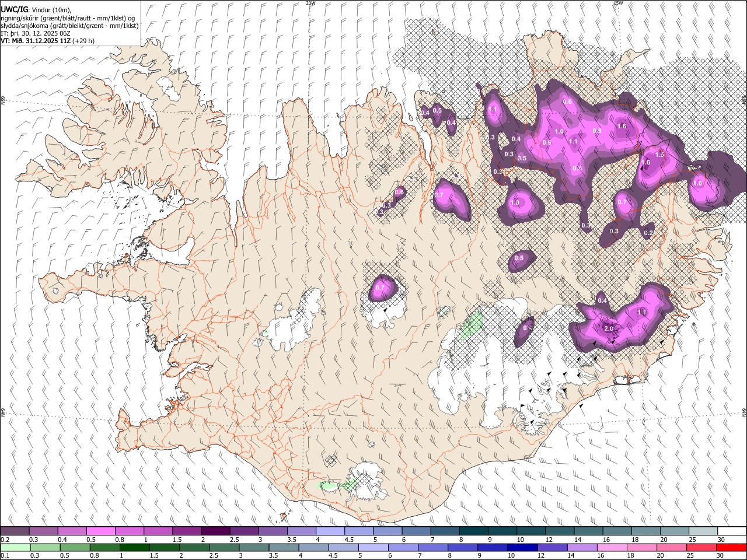Click the 20W longitude label at top
This screenshot has width=747, height=560.
click(310, 3)
